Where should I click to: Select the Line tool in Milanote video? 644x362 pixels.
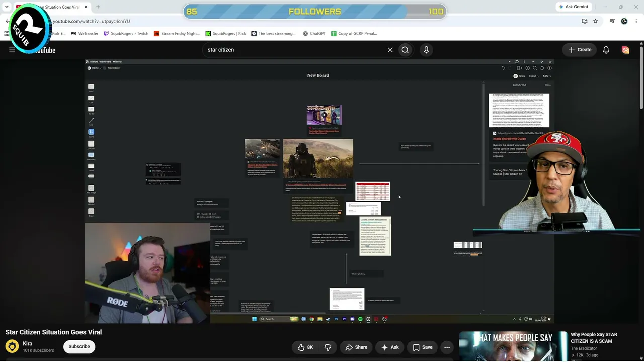click(x=91, y=121)
